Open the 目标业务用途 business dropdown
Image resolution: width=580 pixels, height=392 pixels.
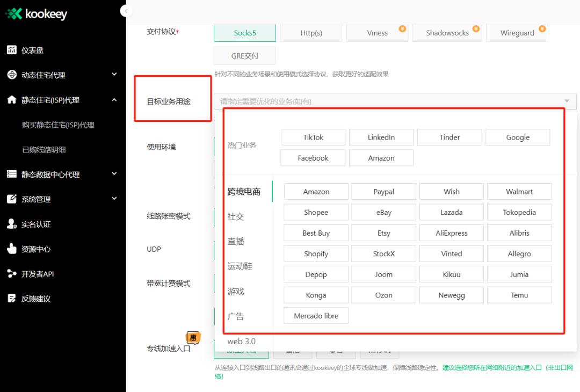coord(395,101)
